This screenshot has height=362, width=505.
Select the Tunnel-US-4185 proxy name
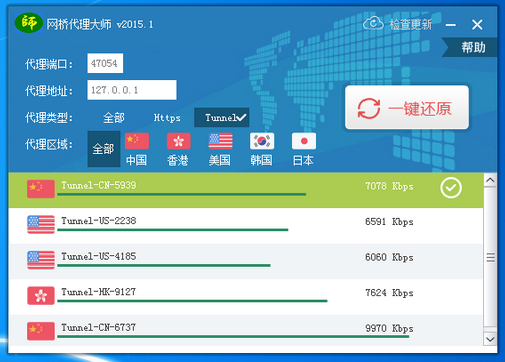(x=99, y=256)
